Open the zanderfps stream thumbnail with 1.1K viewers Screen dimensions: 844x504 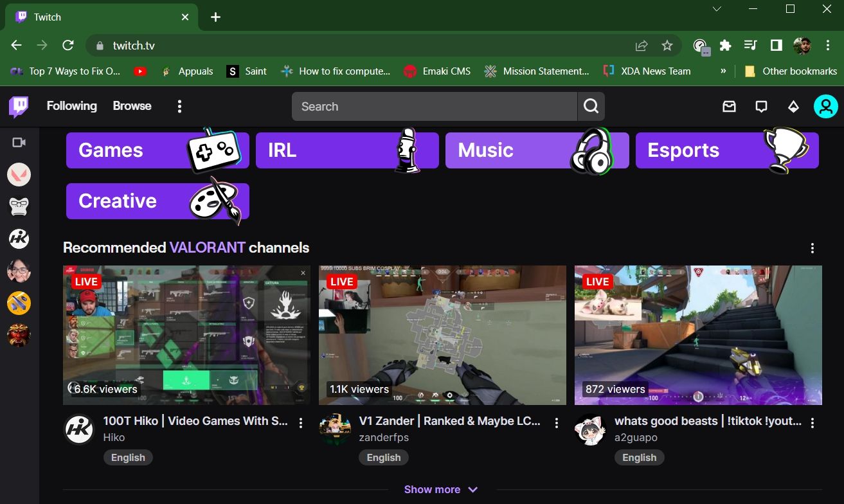442,335
